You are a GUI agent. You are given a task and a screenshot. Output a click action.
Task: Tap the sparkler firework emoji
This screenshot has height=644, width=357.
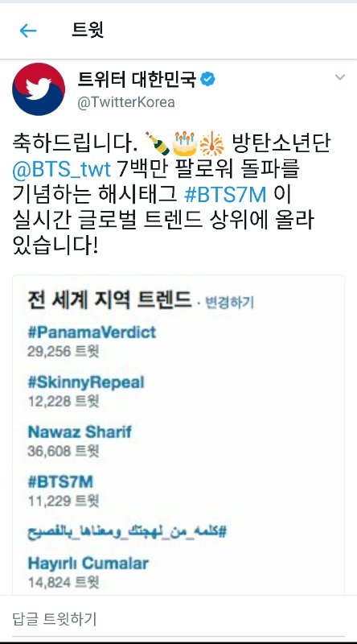(211, 145)
